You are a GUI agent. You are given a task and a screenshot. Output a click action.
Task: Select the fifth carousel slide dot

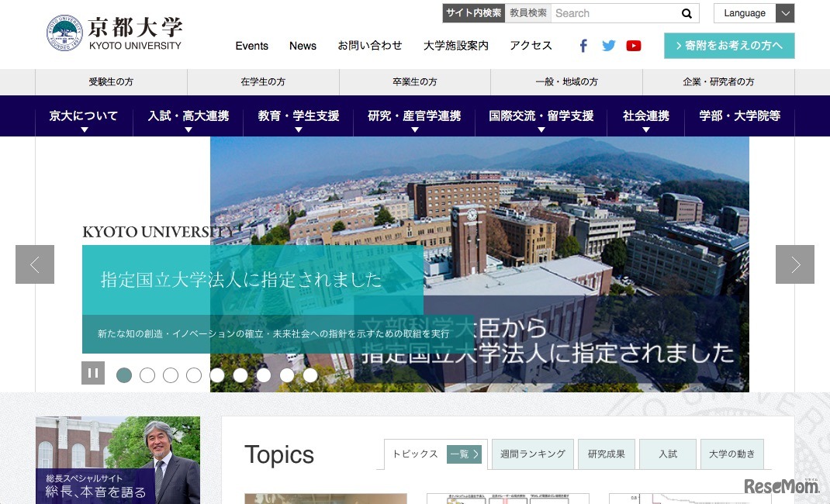coord(217,375)
